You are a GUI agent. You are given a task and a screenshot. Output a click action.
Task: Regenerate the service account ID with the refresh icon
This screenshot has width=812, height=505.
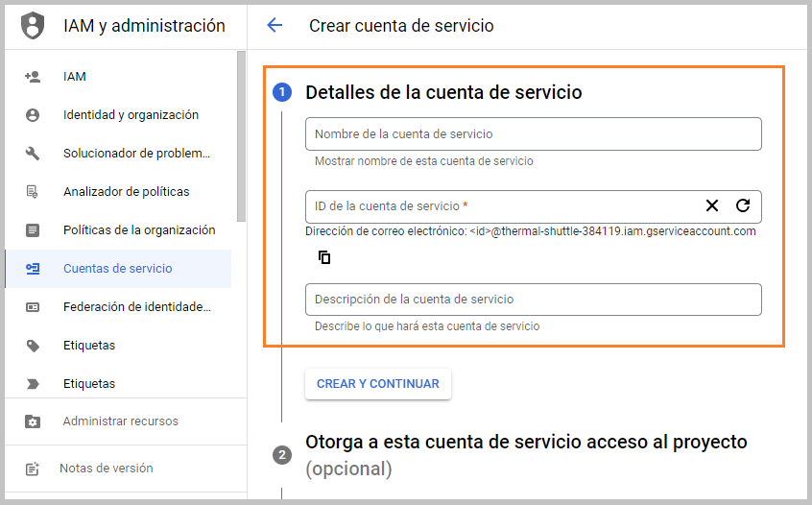click(743, 205)
